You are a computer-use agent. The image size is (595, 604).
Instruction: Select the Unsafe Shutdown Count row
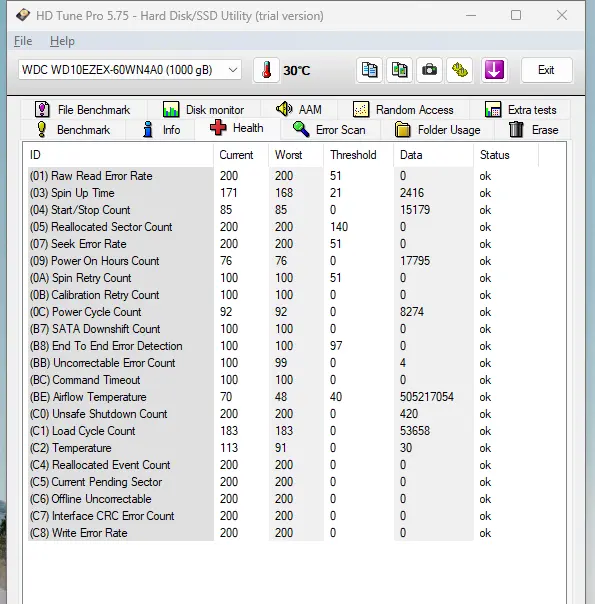pyautogui.click(x=283, y=414)
